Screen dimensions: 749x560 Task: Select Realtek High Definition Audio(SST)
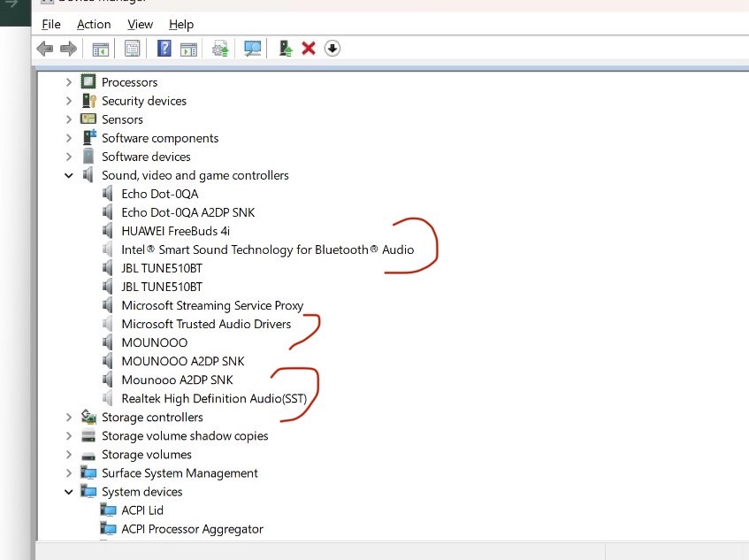click(x=214, y=398)
